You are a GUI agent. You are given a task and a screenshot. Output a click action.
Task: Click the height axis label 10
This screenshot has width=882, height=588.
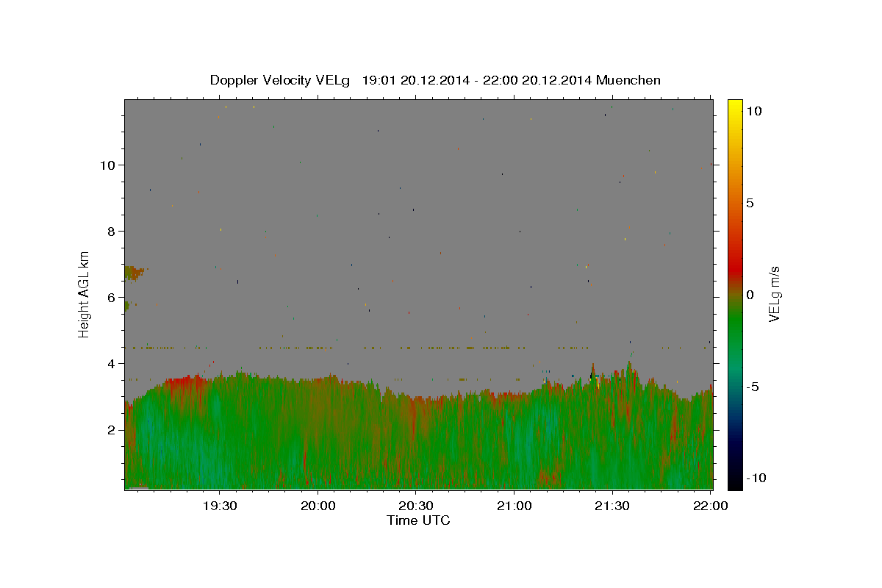(x=108, y=165)
